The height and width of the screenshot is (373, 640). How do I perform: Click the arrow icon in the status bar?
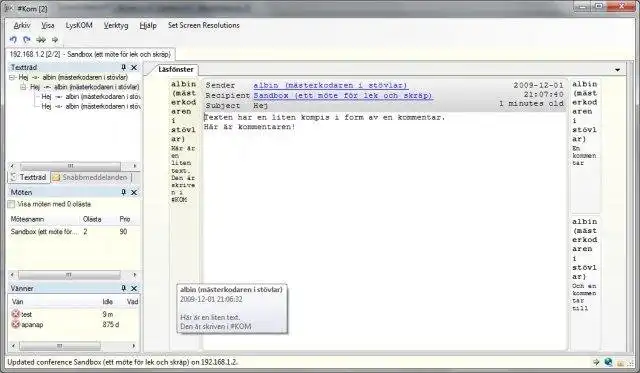pyautogui.click(x=596, y=362)
